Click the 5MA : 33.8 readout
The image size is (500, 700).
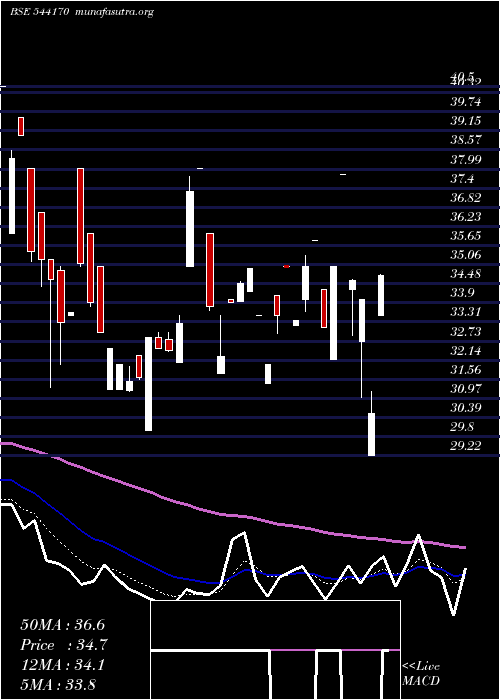tap(58, 684)
